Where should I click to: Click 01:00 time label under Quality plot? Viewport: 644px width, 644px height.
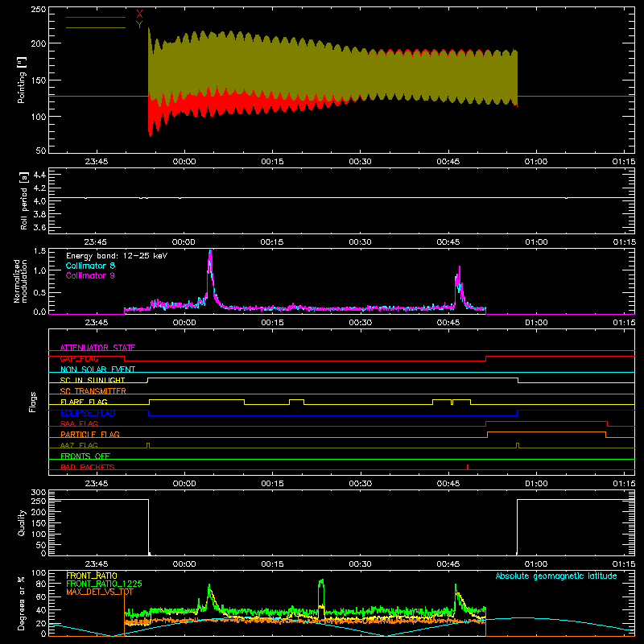click(536, 564)
